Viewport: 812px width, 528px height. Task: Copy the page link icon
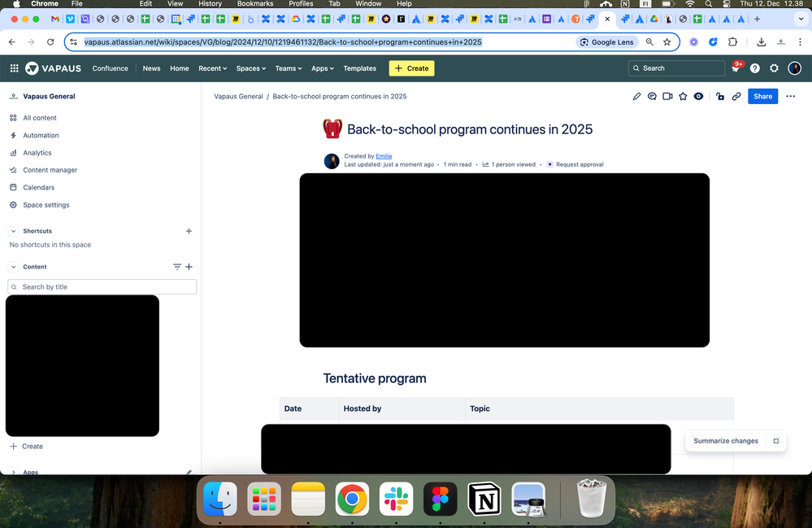click(x=736, y=96)
